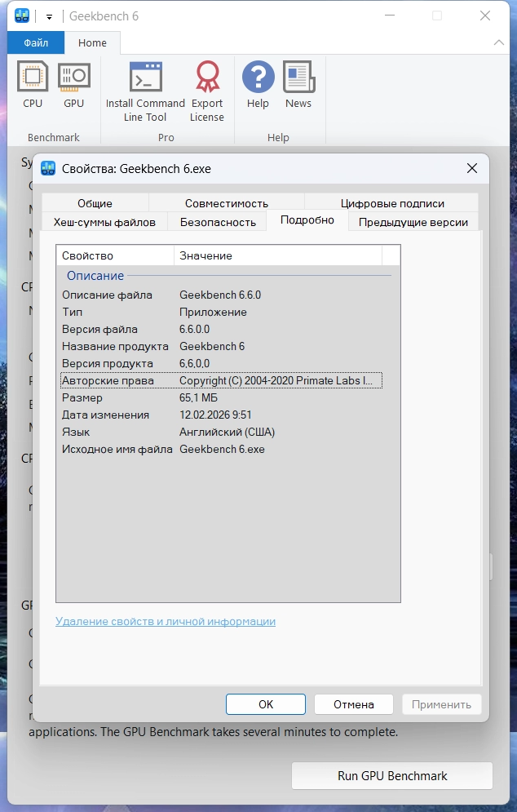Close the Geekbench 6 window

click(485, 16)
